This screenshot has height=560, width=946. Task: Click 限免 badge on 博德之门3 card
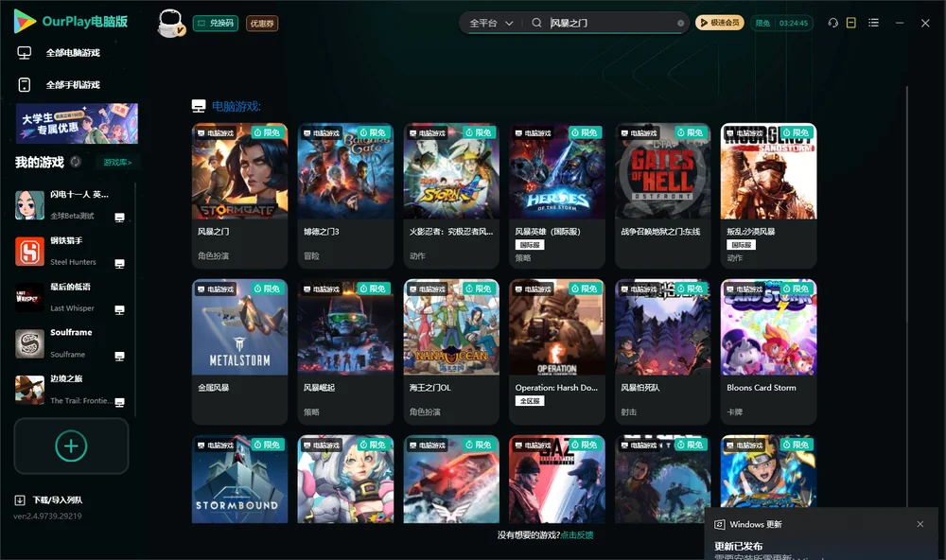tap(373, 132)
